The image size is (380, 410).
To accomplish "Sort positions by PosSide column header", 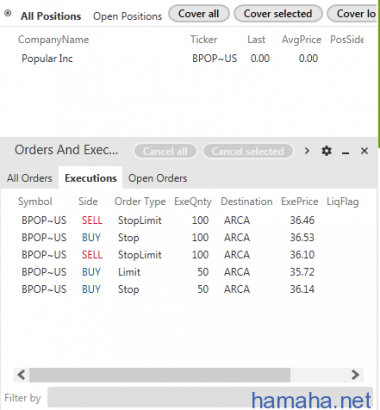I will point(347,40).
